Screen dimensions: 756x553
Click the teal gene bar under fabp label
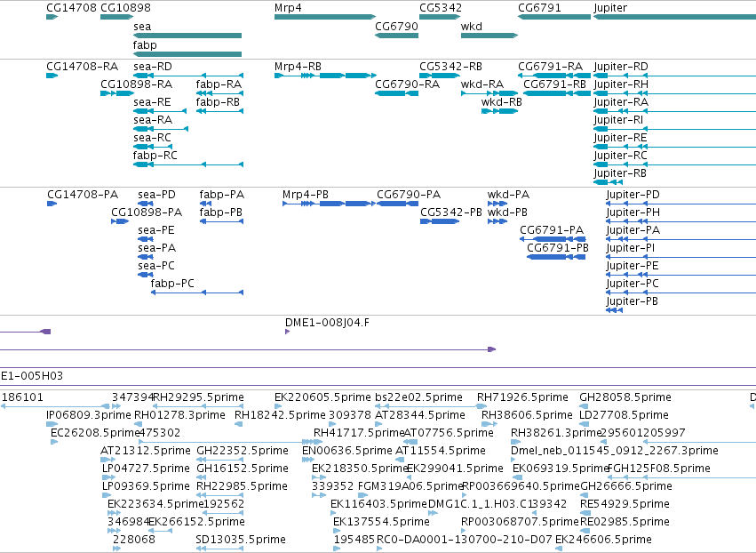point(187,54)
